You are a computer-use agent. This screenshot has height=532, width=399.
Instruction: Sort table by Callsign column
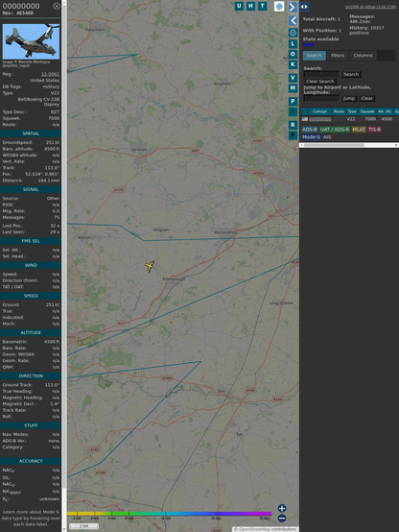319,111
